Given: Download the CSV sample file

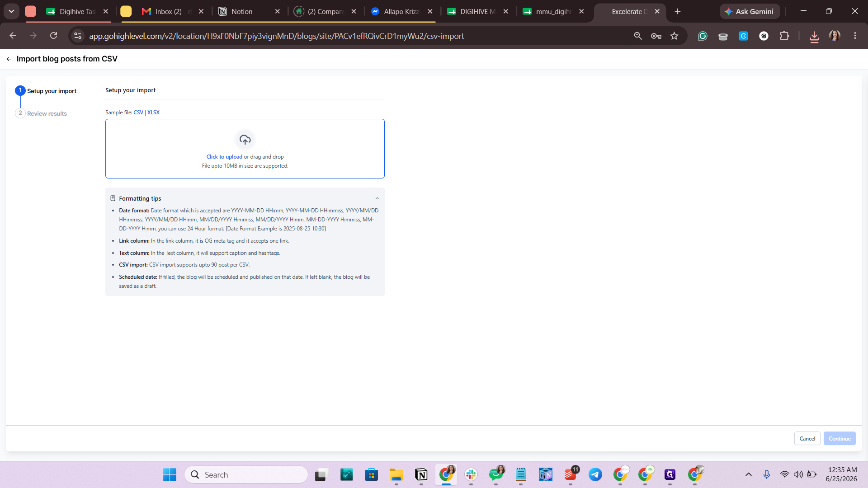Looking at the screenshot, I should click(x=138, y=113).
